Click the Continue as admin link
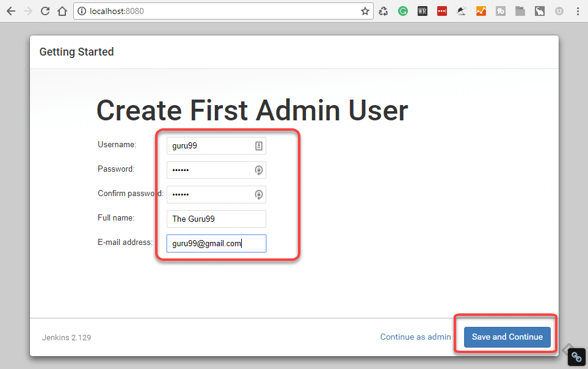The image size is (588, 369). pos(415,337)
